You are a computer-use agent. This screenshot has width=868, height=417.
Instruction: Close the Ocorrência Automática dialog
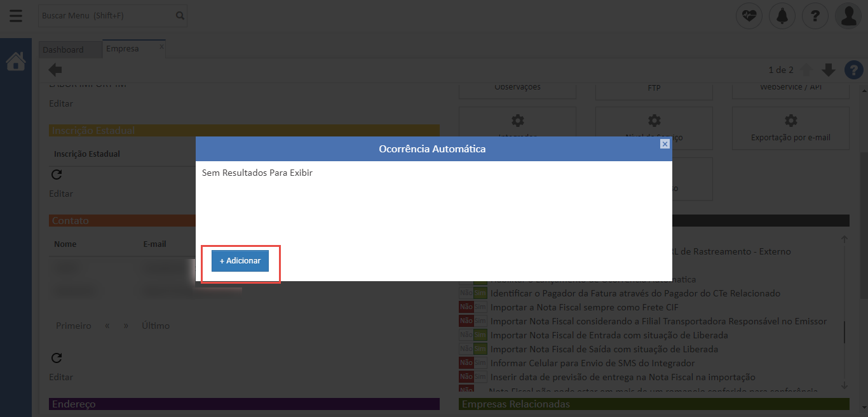tap(665, 144)
